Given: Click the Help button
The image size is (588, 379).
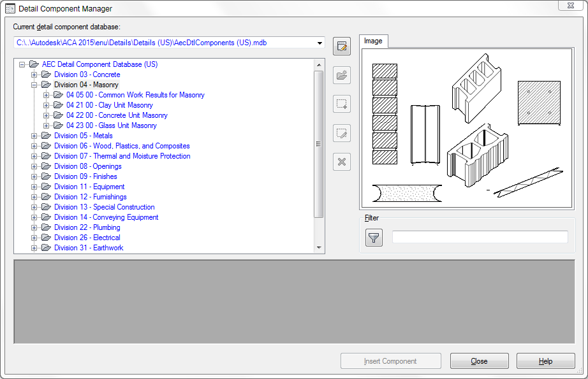Looking at the screenshot, I should point(545,361).
